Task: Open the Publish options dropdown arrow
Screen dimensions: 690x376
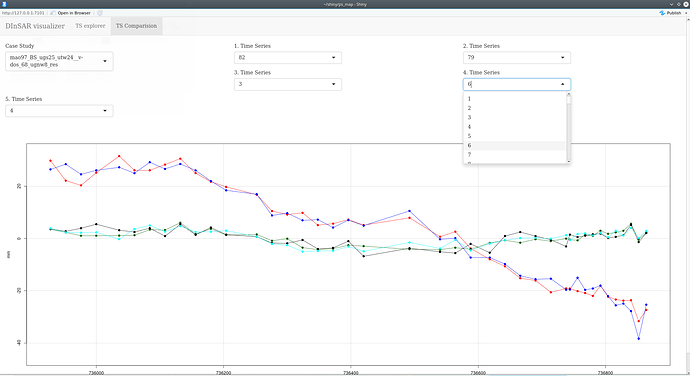Action: click(x=686, y=13)
